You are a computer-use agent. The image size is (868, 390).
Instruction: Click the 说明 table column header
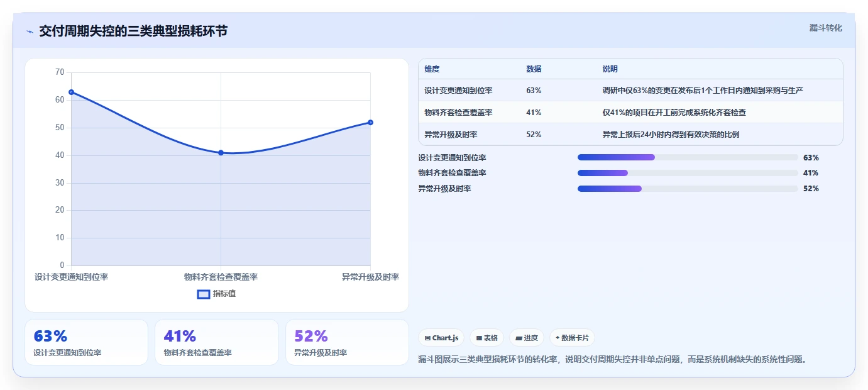(610, 69)
